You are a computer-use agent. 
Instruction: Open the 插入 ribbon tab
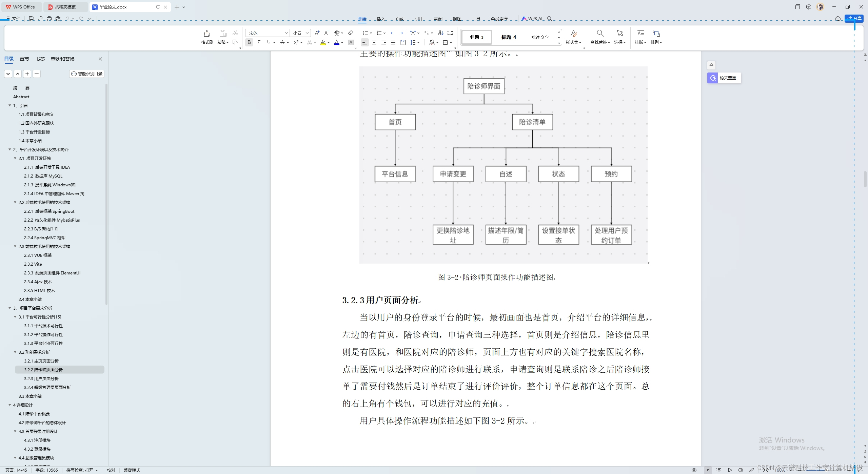click(x=381, y=19)
